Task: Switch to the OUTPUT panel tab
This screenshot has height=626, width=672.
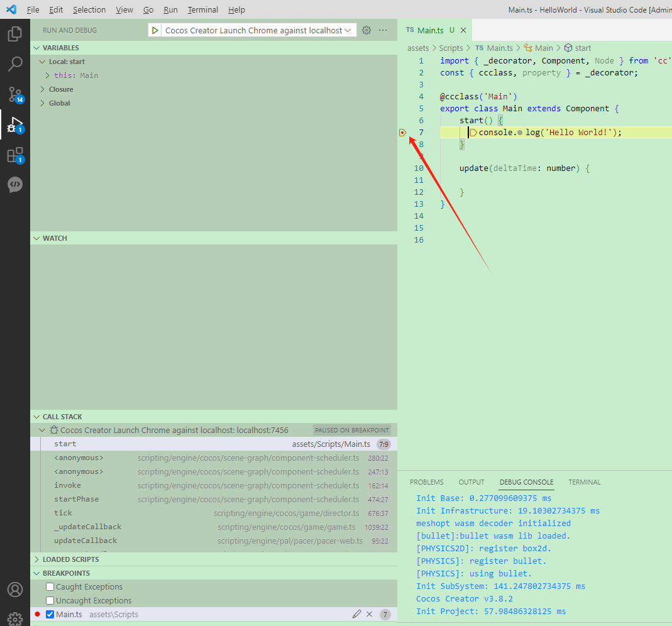Action: tap(471, 482)
